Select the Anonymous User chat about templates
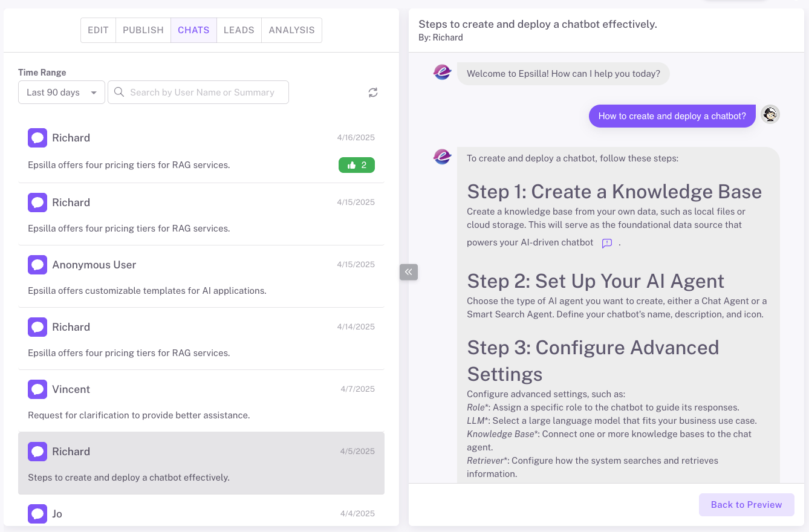This screenshot has width=809, height=532. pos(201,277)
